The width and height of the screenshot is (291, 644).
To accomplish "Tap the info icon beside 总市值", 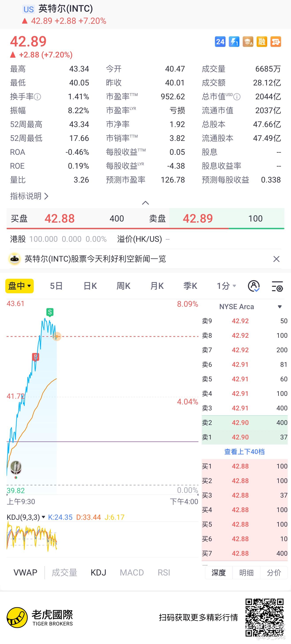I will (x=237, y=97).
